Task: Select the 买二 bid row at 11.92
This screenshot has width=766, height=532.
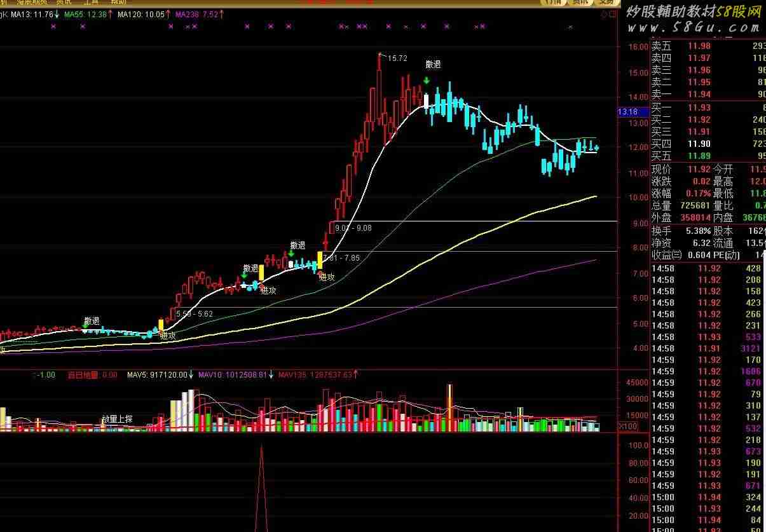Action: (x=708, y=119)
